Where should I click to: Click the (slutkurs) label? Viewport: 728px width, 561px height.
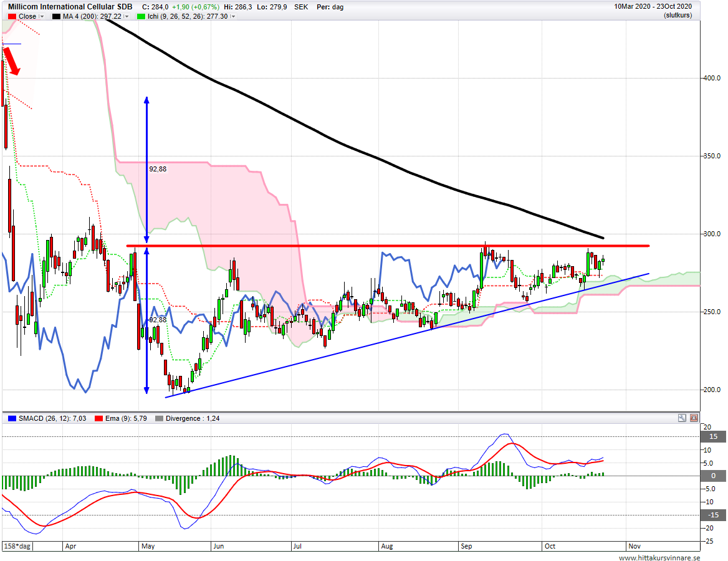click(678, 16)
